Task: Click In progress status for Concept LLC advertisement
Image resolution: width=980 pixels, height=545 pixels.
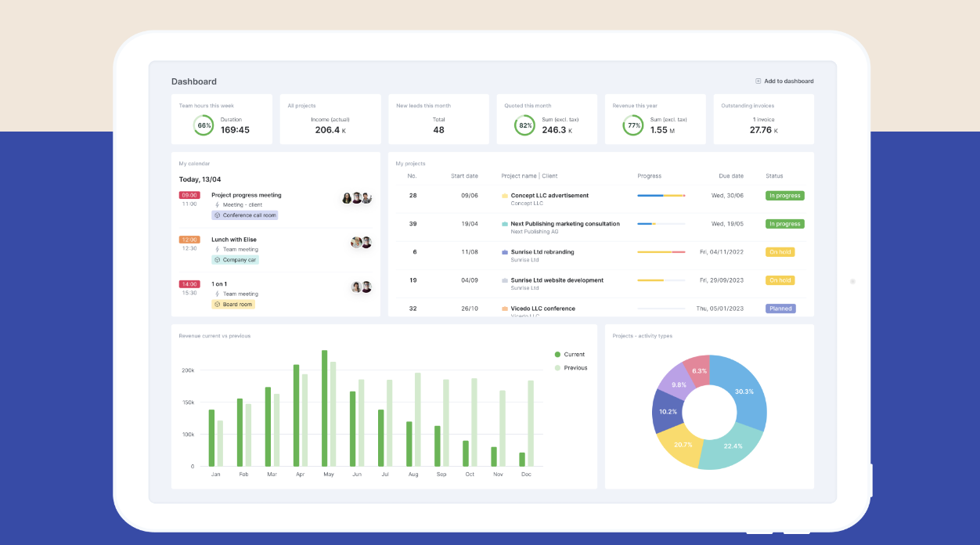Action: coord(785,196)
